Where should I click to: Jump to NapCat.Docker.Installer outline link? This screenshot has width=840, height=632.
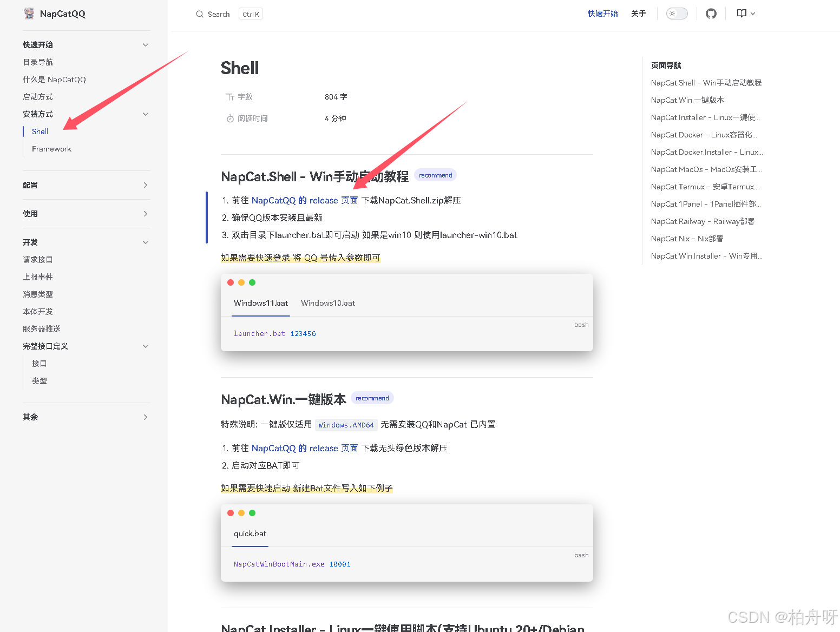pyautogui.click(x=707, y=152)
